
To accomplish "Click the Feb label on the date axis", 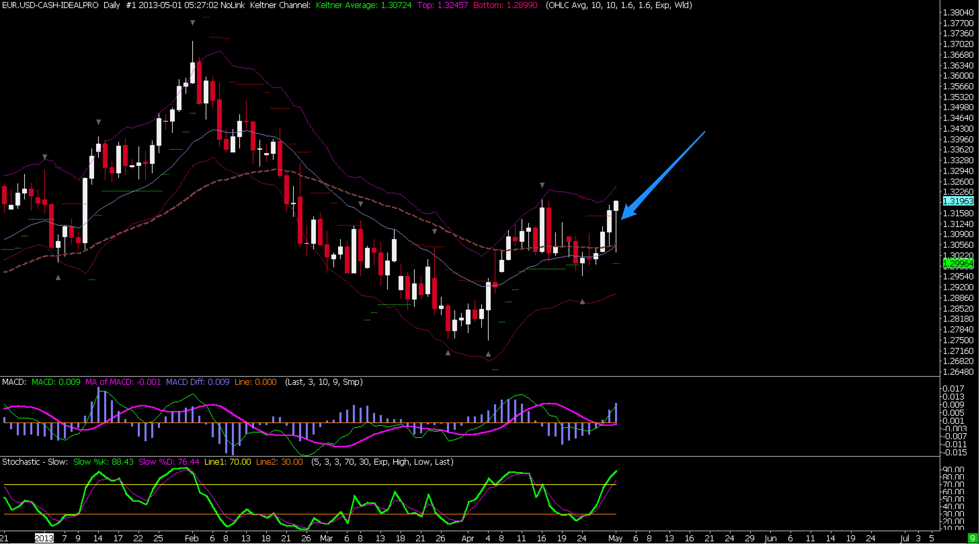I will [191, 538].
